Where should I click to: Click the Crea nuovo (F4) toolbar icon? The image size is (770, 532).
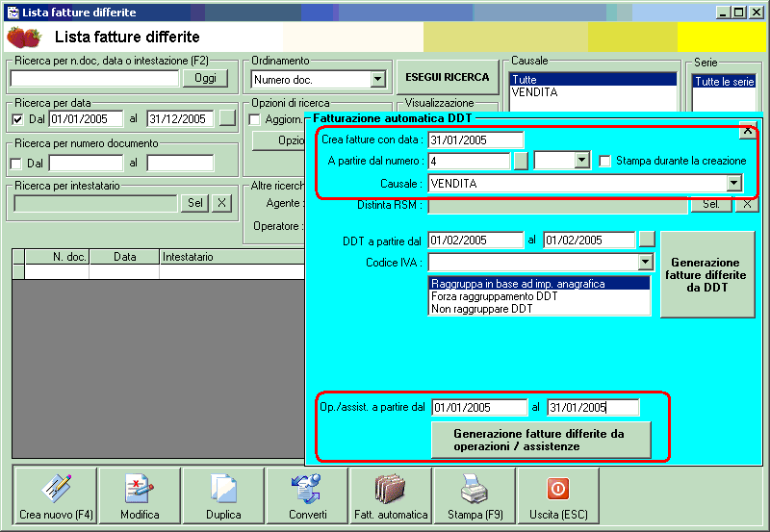(x=56, y=489)
